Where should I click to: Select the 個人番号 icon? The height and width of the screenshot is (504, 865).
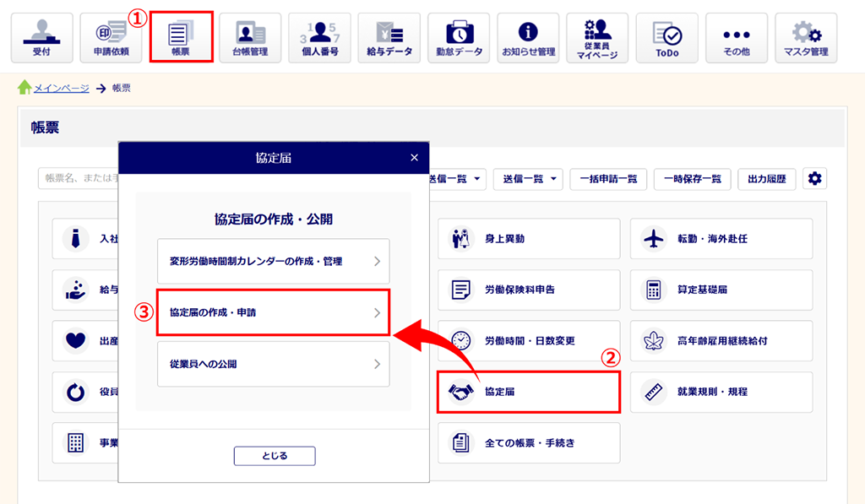(x=319, y=38)
